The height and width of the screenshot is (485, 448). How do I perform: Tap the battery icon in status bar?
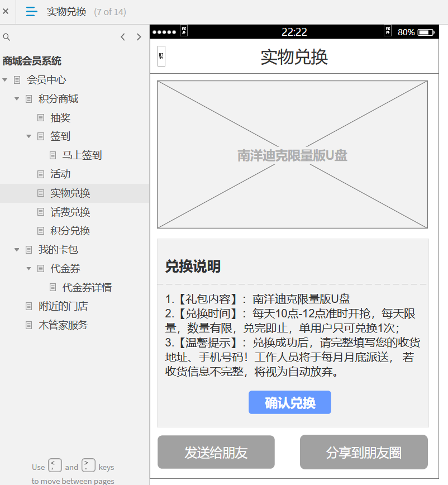pyautogui.click(x=426, y=32)
